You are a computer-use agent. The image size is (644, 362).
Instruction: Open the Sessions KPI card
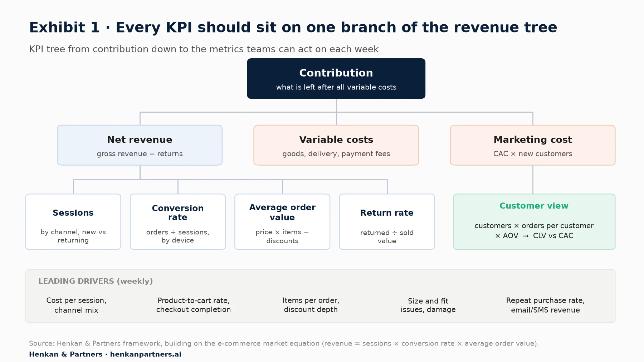pos(73,222)
